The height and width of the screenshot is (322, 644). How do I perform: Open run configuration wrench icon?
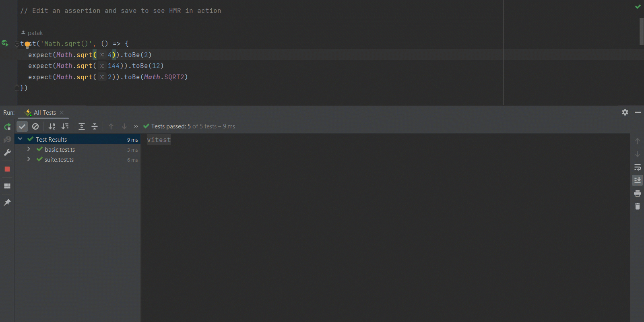coord(7,153)
